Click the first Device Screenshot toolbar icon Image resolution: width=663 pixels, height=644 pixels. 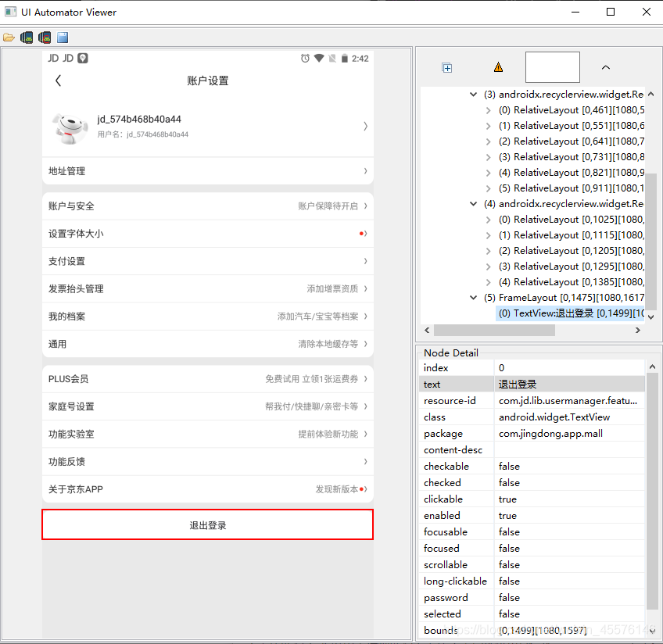coord(27,38)
